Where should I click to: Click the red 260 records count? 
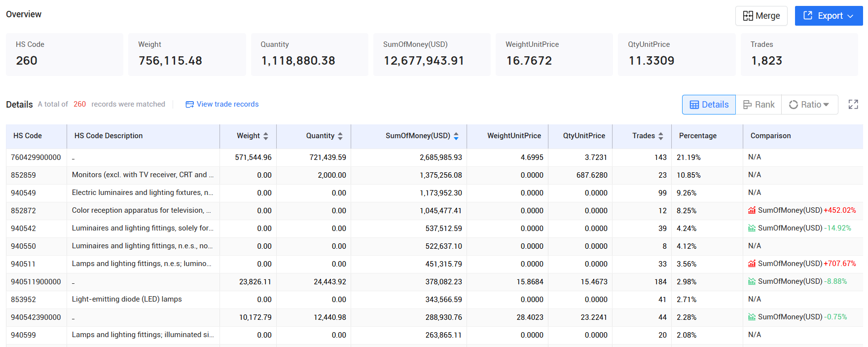click(79, 104)
